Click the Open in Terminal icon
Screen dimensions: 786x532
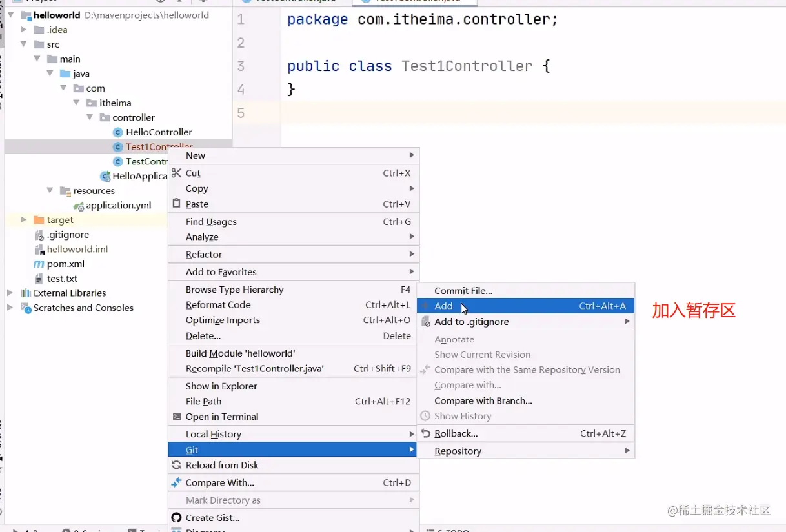pos(176,417)
